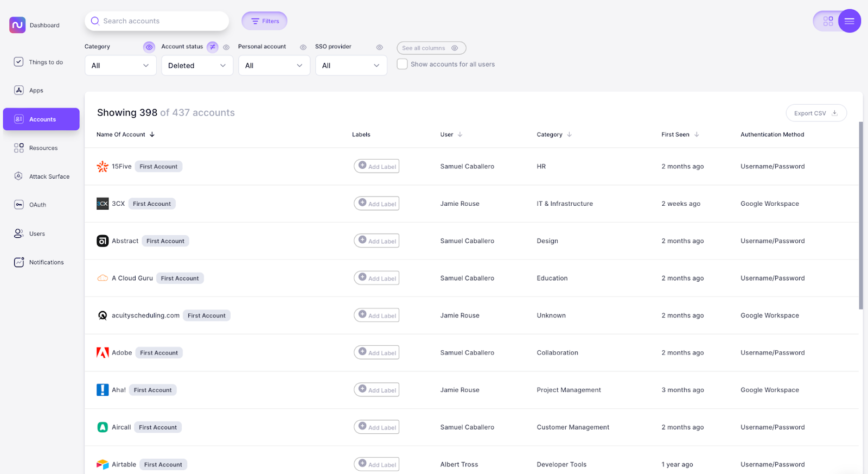
Task: Click the Adobe logo icon
Action: [103, 353]
